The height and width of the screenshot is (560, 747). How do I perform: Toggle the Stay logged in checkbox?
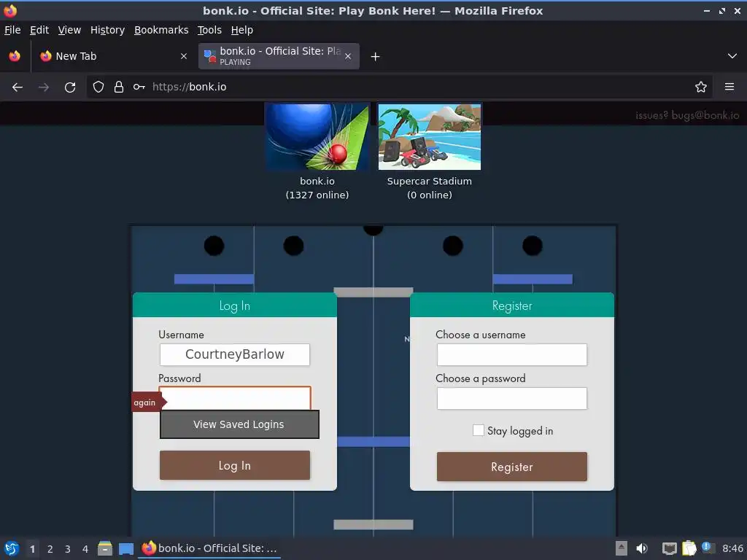coord(479,430)
